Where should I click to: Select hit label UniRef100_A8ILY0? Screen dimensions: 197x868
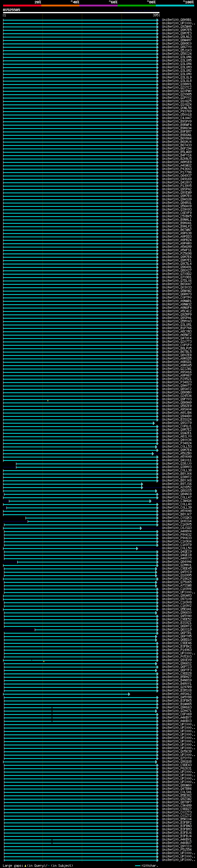pos(177,436)
